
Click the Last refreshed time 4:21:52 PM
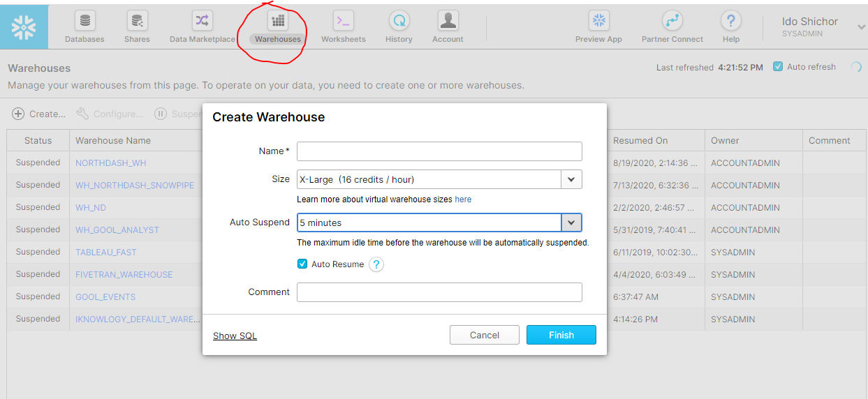coord(740,68)
